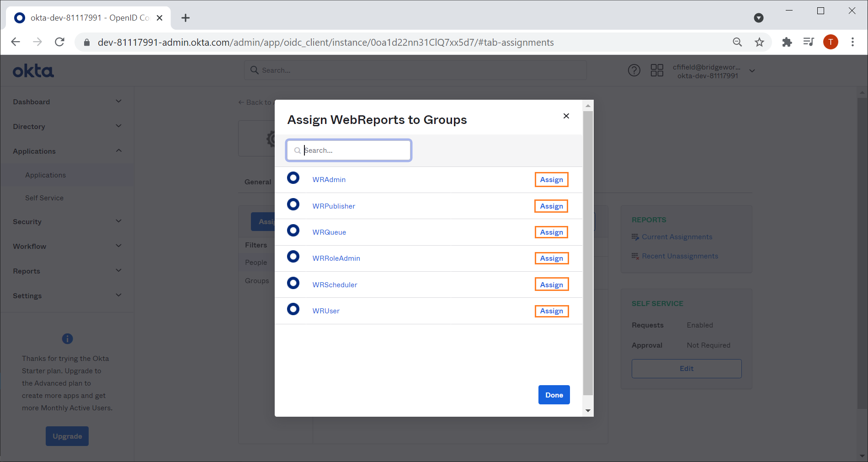Open the Okta apps grid icon
This screenshot has width=868, height=462.
click(x=657, y=70)
